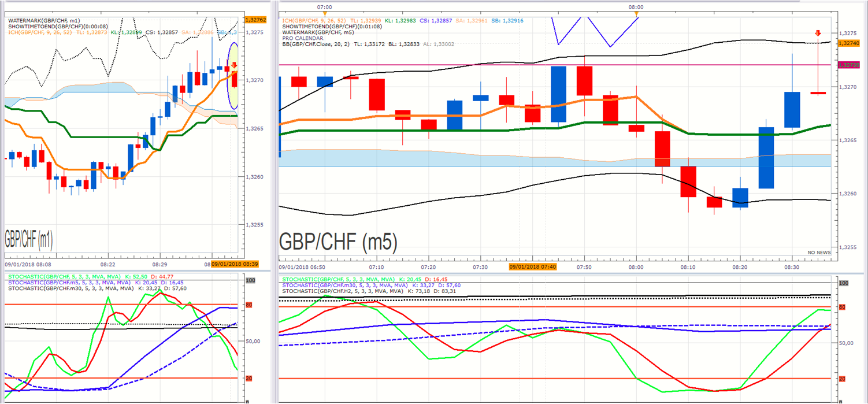
Task: Click the 50,00 scale label in m1 stochastic
Action: coord(253,341)
